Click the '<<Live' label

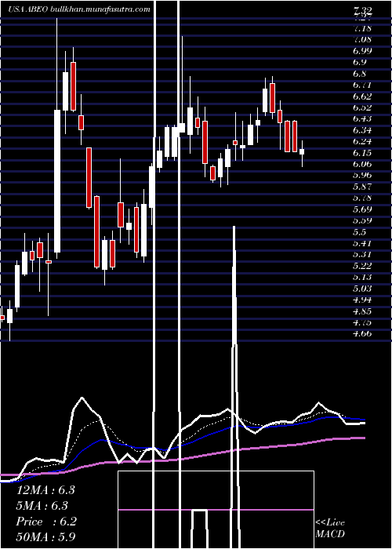pos(330,523)
